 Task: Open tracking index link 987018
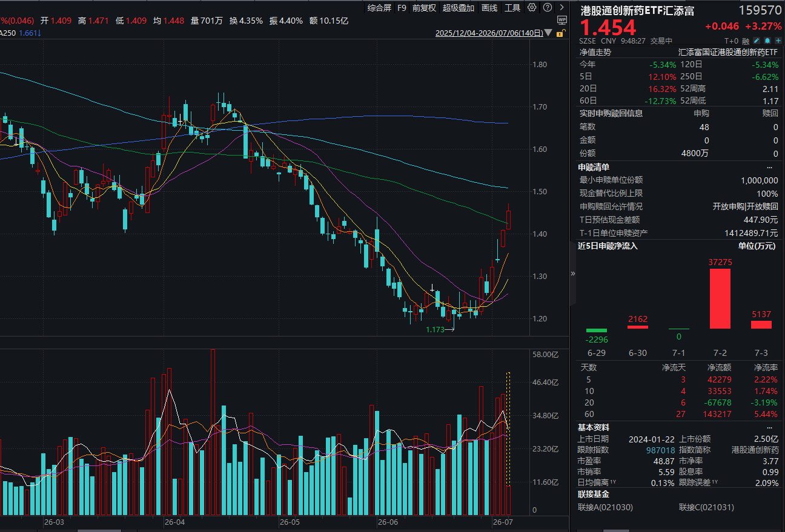(x=661, y=450)
